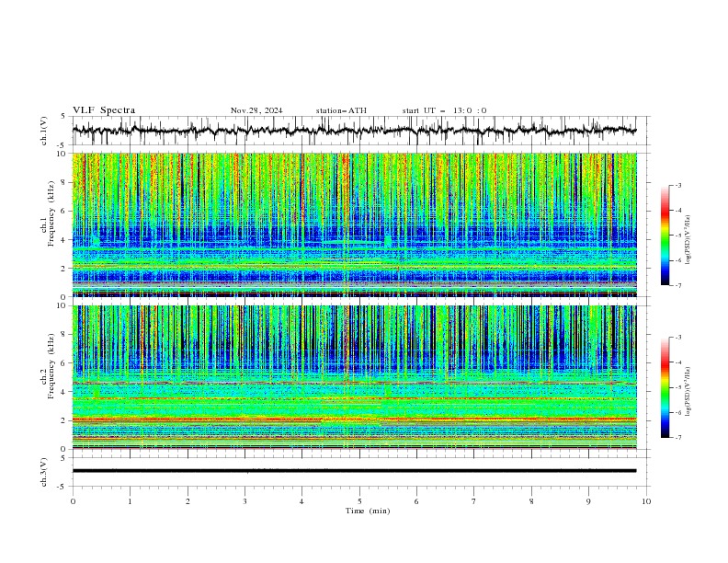The width and height of the screenshot is (728, 563).
Task: Click the -3 label on upper color scale
Action: (x=677, y=185)
